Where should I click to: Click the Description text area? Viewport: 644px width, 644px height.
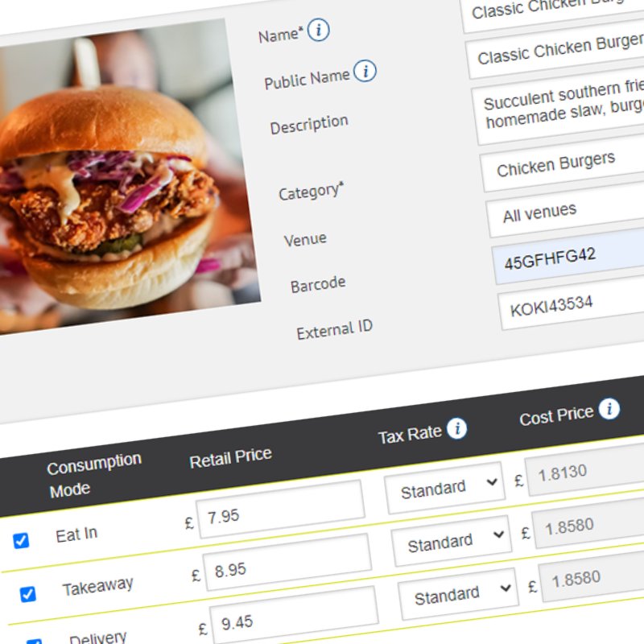coord(563,109)
